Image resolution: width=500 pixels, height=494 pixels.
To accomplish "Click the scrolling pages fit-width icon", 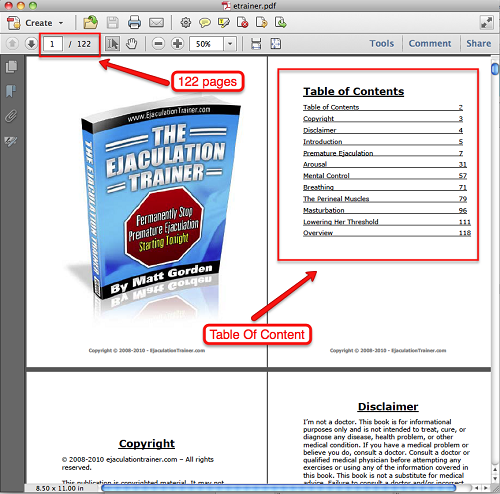I will click(256, 44).
